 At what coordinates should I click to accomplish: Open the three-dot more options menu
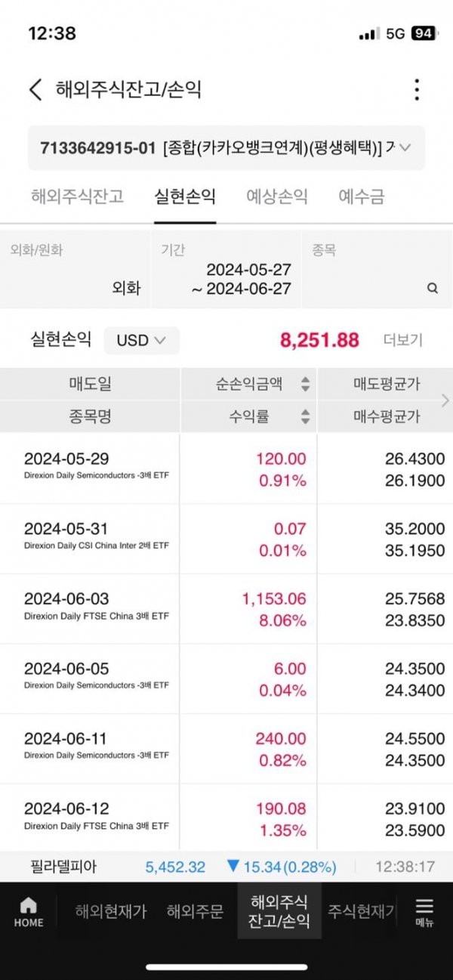point(416,89)
